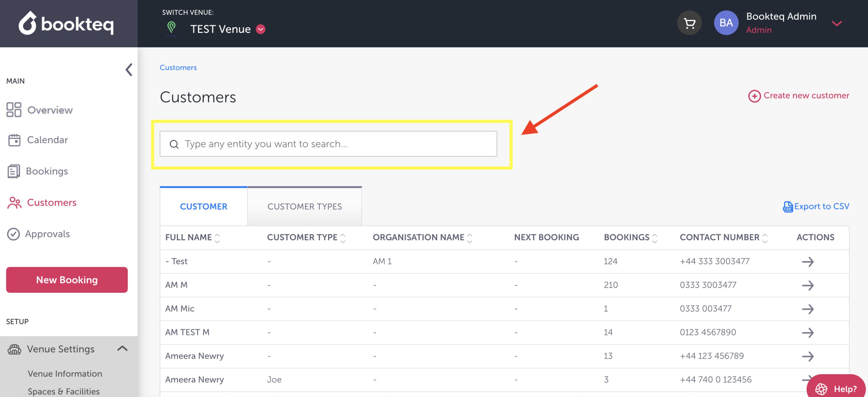Click the Customers breadcrumb link

coord(178,67)
